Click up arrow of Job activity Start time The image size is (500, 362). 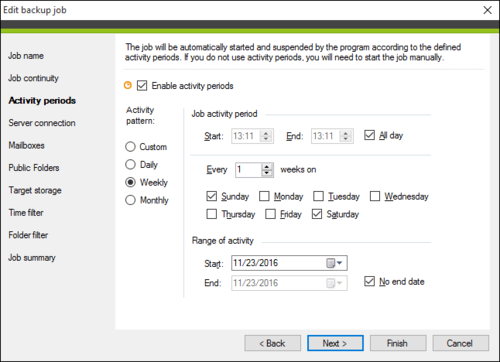[266, 133]
